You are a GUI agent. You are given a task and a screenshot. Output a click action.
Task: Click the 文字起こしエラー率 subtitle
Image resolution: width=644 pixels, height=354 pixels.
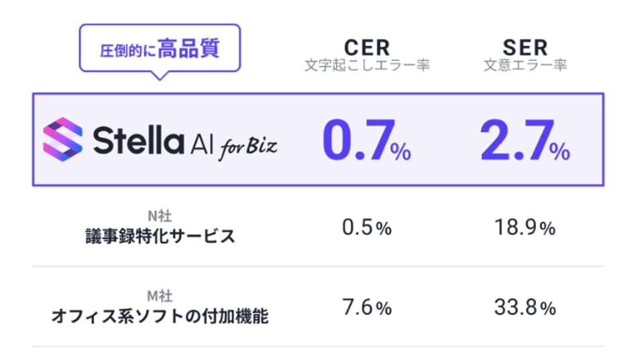pyautogui.click(x=366, y=66)
